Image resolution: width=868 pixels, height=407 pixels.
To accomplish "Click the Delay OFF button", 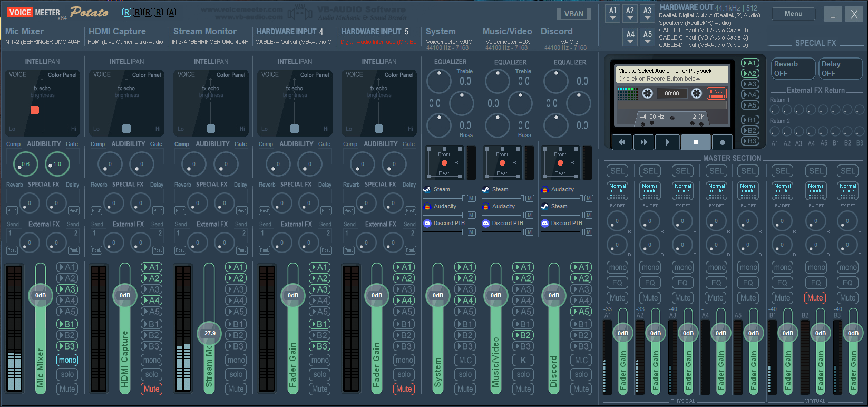I will 841,69.
